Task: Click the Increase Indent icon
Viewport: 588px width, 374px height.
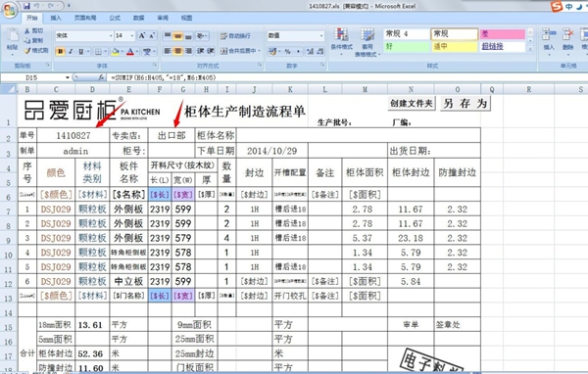Action: [x=211, y=51]
